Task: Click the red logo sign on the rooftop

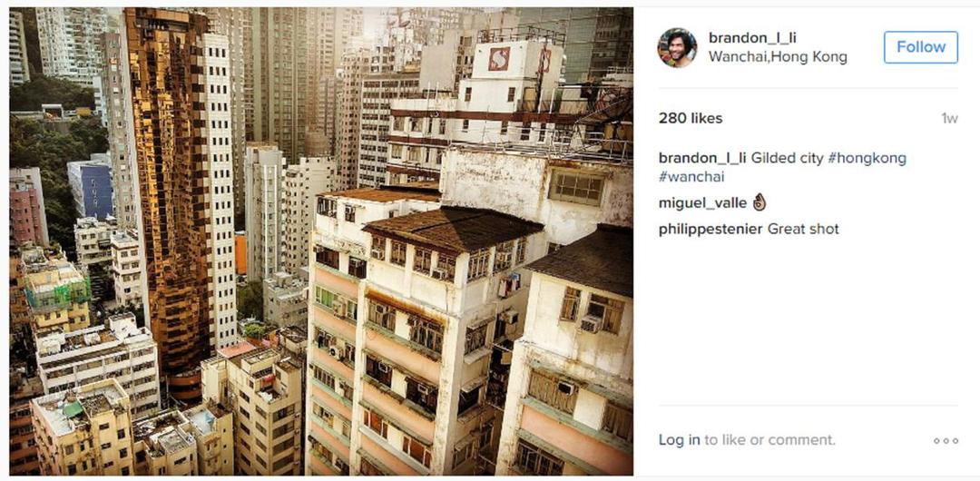Action: click(499, 59)
